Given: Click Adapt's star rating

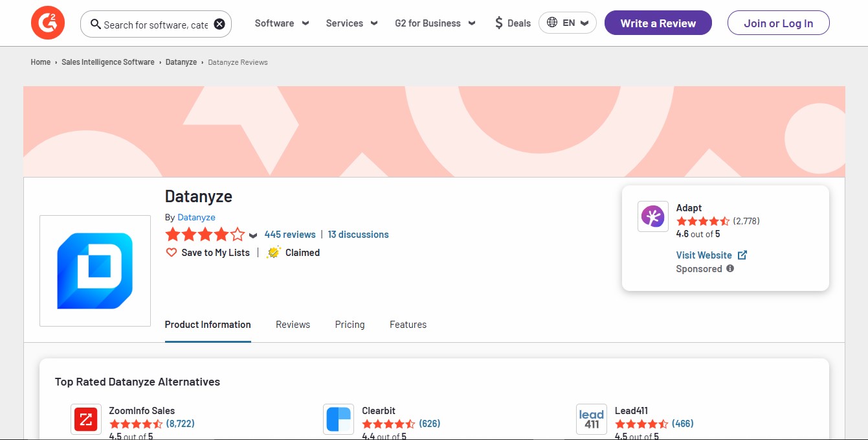Looking at the screenshot, I should click(x=703, y=221).
